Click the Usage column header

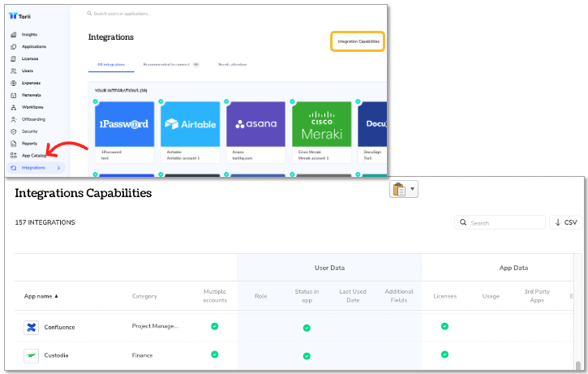coord(491,296)
